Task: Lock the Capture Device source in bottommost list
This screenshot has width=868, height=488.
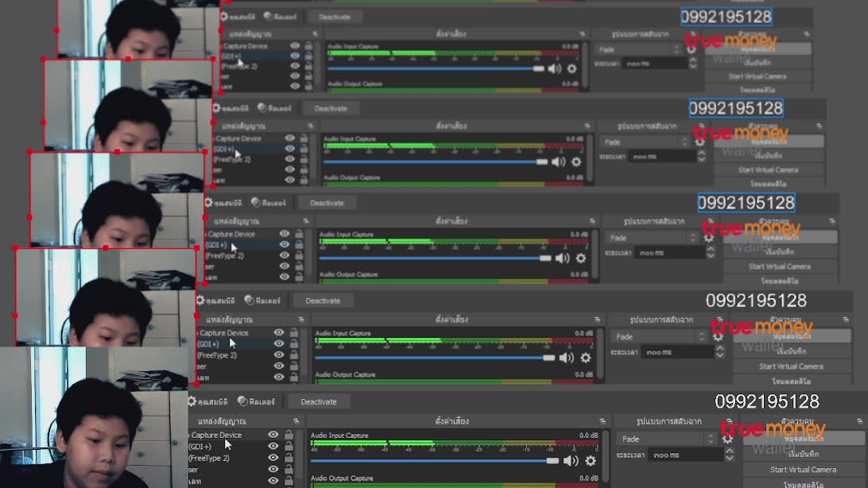Action: 289,436
